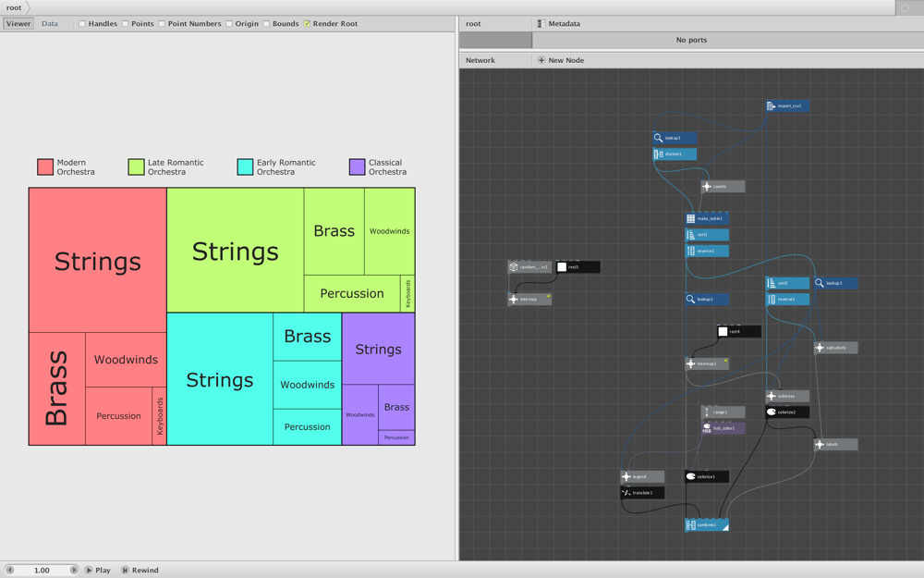Select the rect4 node
The height and width of the screenshot is (578, 924).
pyautogui.click(x=739, y=331)
